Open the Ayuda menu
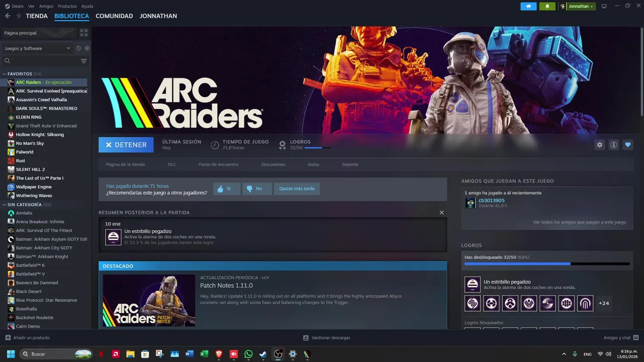 pos(87,6)
